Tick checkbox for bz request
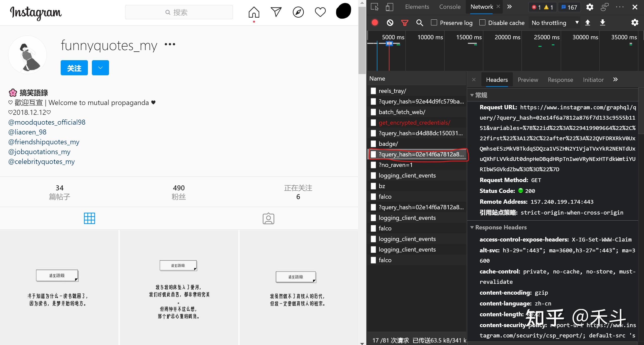The width and height of the screenshot is (644, 345). click(x=373, y=186)
